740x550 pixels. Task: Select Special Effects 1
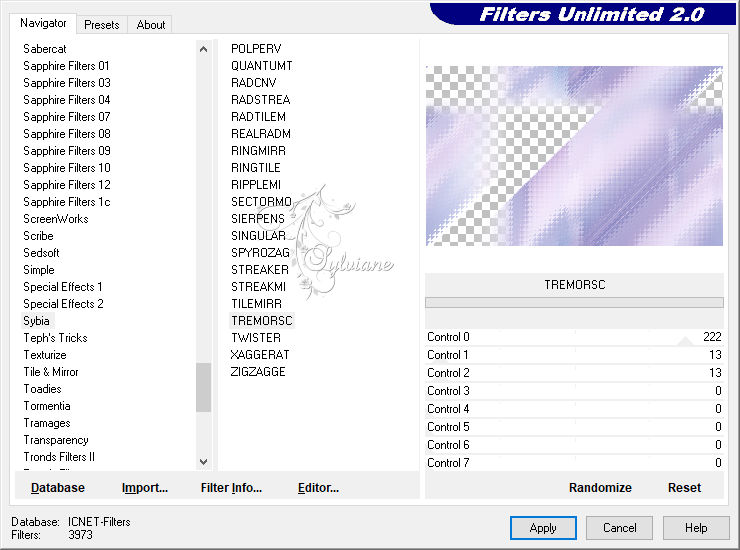click(63, 287)
